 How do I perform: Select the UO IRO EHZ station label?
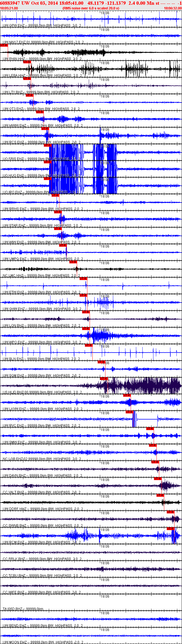click(x=41, y=192)
